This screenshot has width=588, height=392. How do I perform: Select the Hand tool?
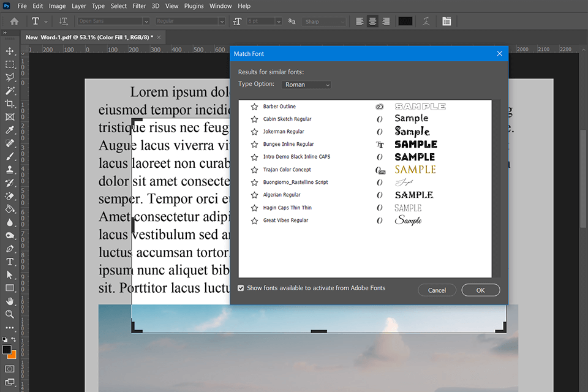[x=10, y=301]
